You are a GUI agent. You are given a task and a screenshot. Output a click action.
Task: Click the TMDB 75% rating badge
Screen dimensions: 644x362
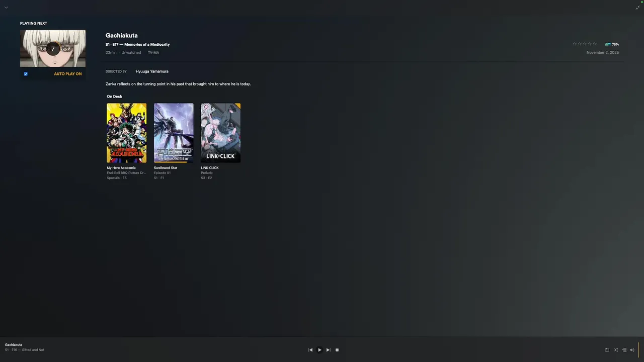[x=612, y=44]
